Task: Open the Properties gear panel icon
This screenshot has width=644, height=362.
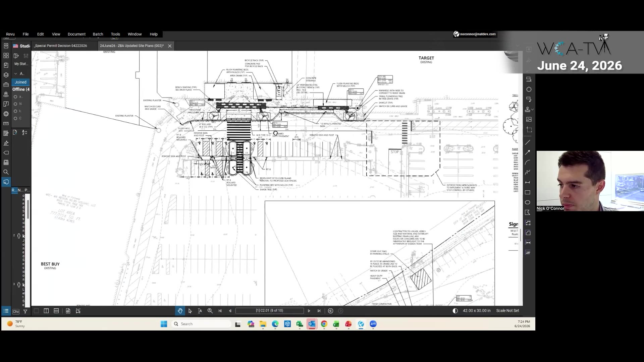Action: [x=6, y=114]
